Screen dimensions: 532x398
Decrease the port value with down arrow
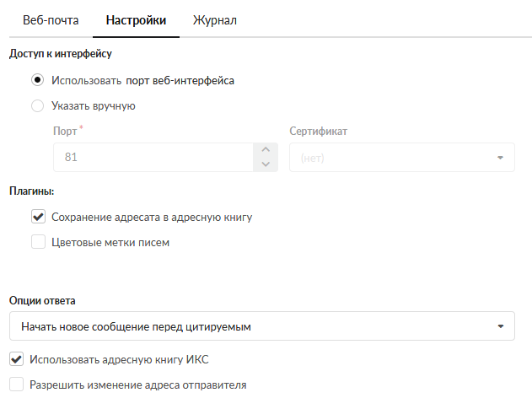265,164
